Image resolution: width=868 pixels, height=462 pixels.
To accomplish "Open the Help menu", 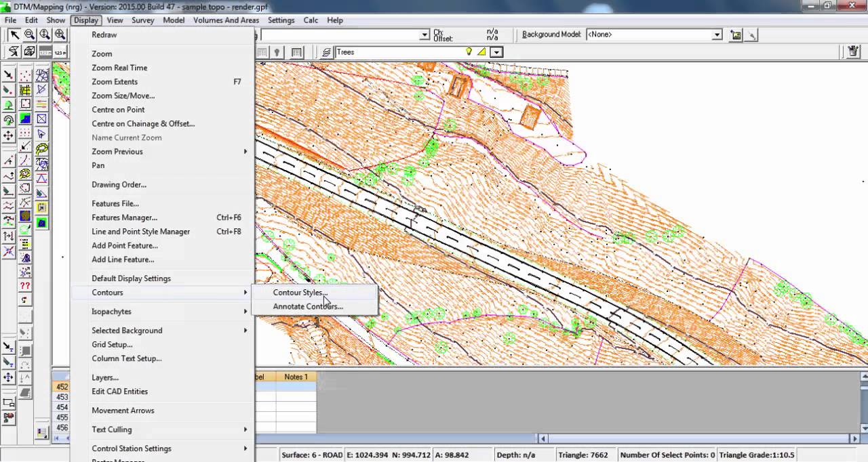I will click(x=335, y=20).
